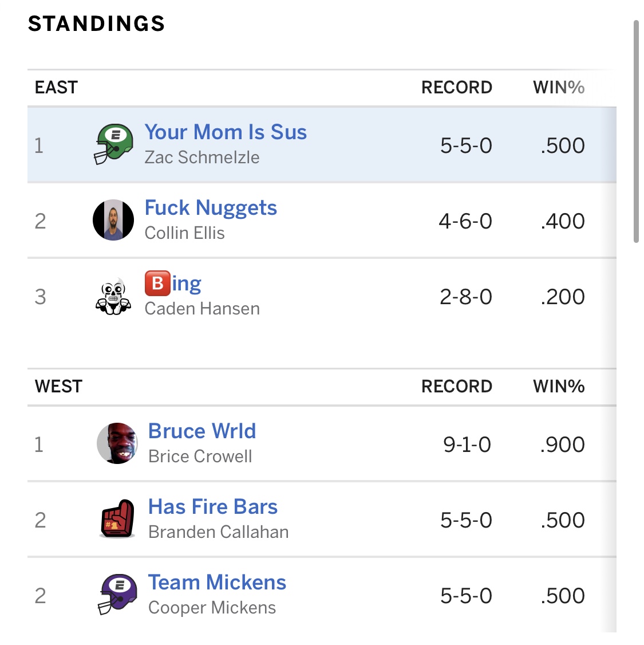Click manager name Caden Hansen
The image size is (644, 645).
[x=203, y=308]
